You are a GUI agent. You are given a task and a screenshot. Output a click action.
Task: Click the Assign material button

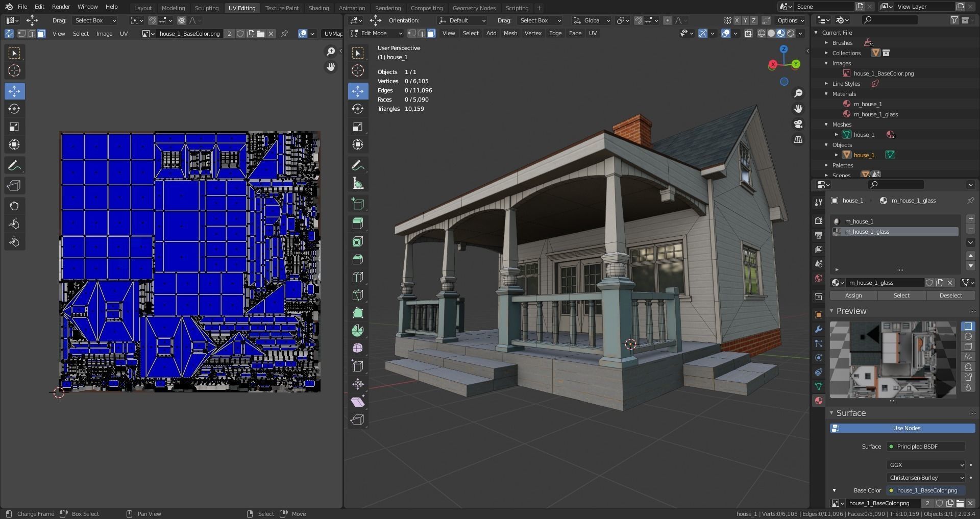click(853, 295)
